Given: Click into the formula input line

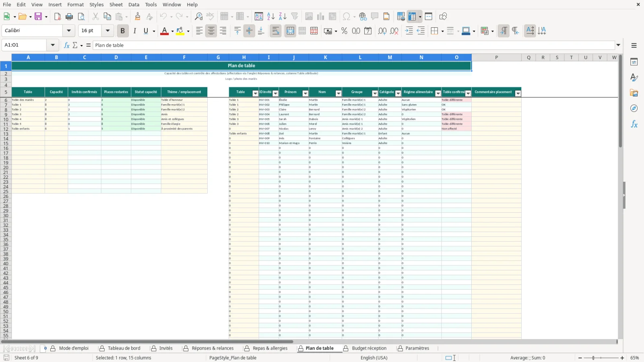Looking at the screenshot, I should point(354,45).
